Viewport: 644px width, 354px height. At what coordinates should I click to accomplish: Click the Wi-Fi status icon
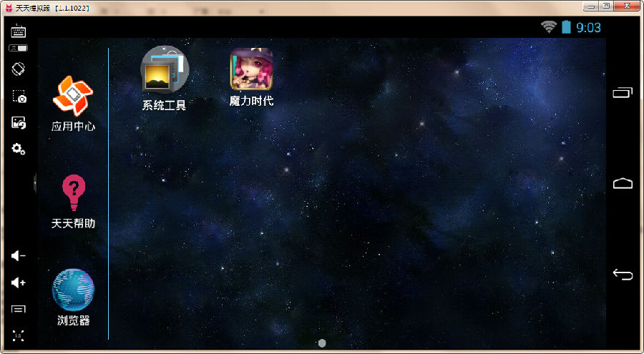(549, 27)
